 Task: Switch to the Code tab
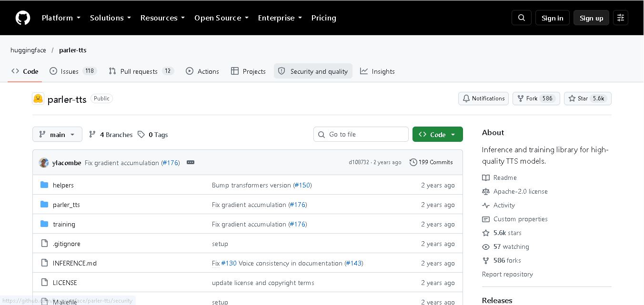(25, 71)
